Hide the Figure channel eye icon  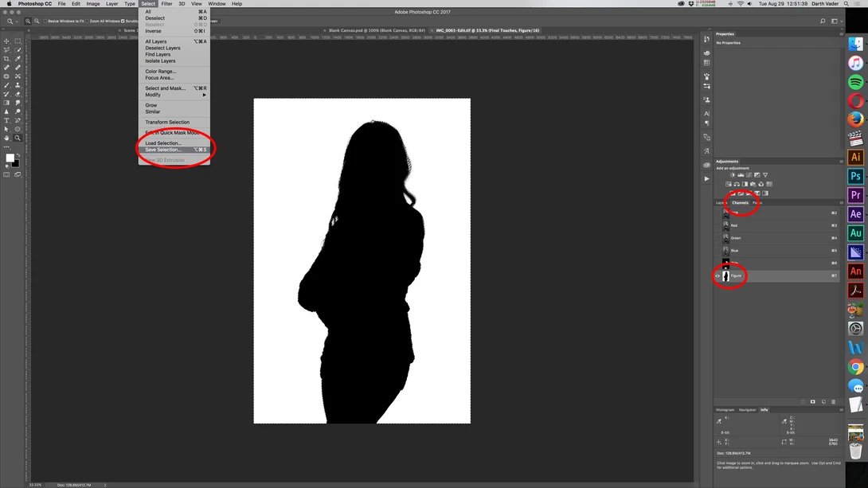point(718,275)
